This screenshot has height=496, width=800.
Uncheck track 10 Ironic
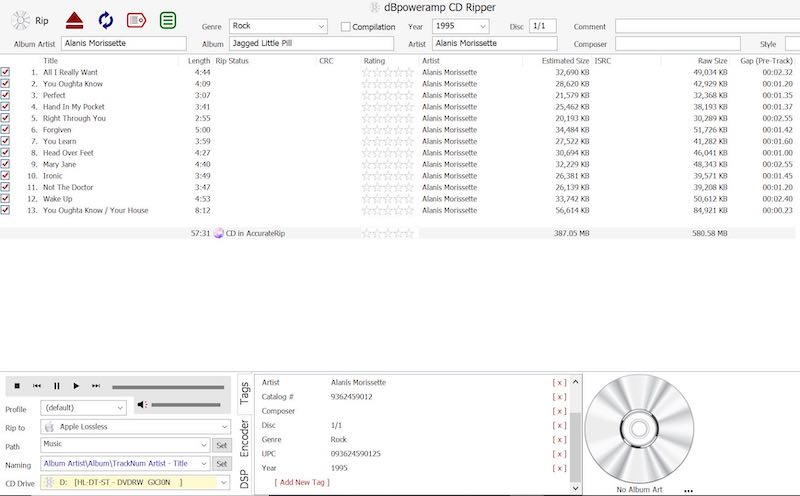(6, 176)
